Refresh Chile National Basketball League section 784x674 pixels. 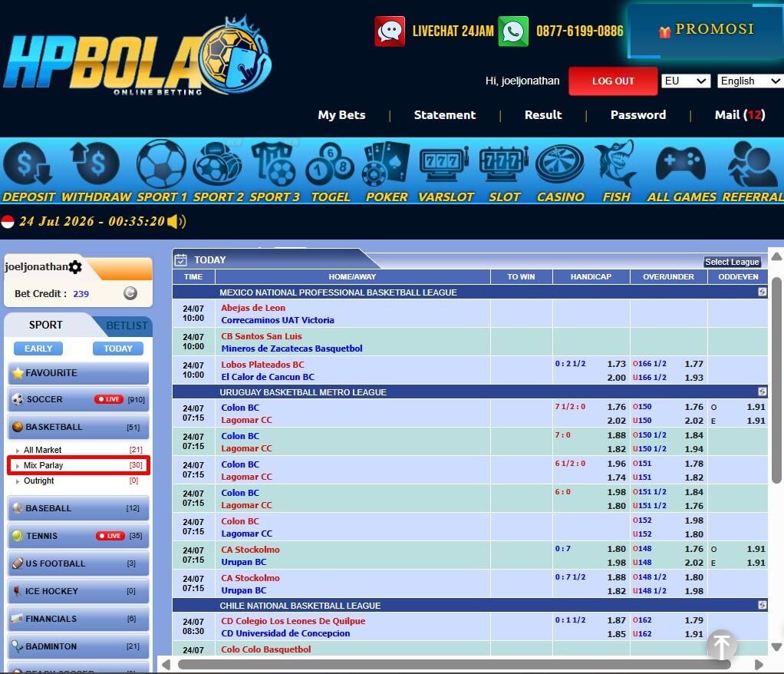pos(762,605)
